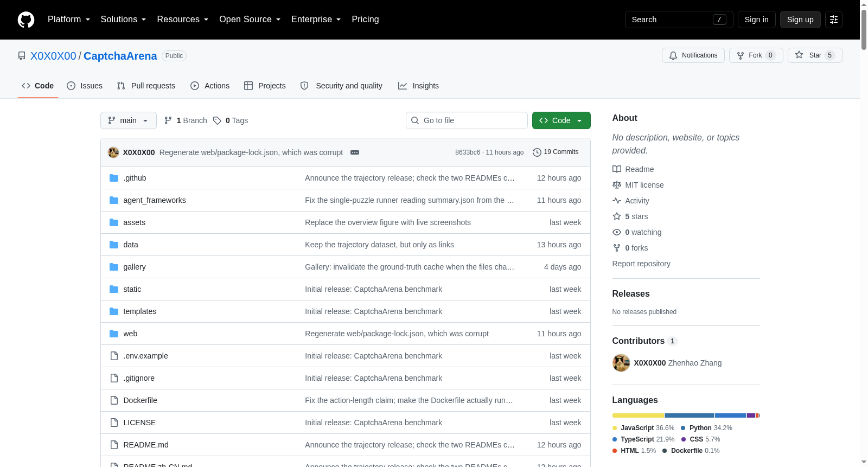Switch to the Projects tab

[x=265, y=86]
